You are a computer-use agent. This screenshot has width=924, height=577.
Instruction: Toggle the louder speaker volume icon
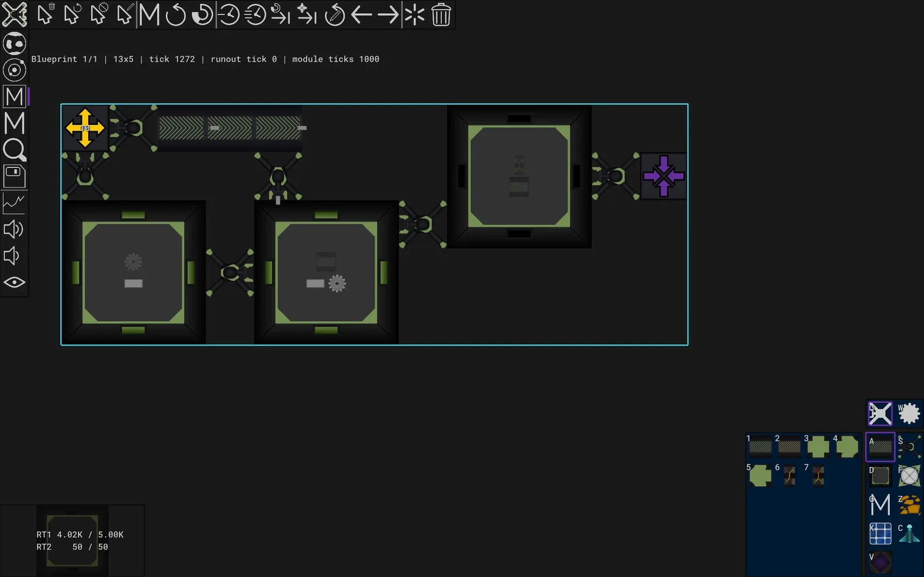click(x=13, y=229)
